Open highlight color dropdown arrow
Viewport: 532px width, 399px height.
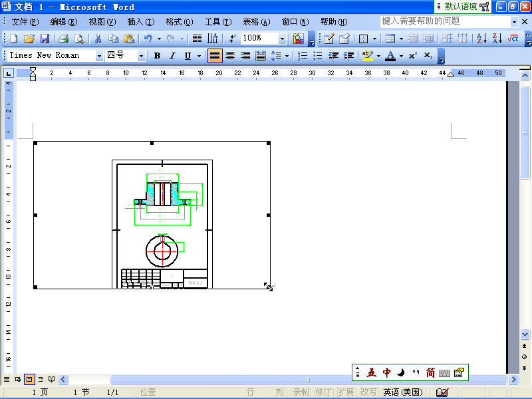click(378, 56)
